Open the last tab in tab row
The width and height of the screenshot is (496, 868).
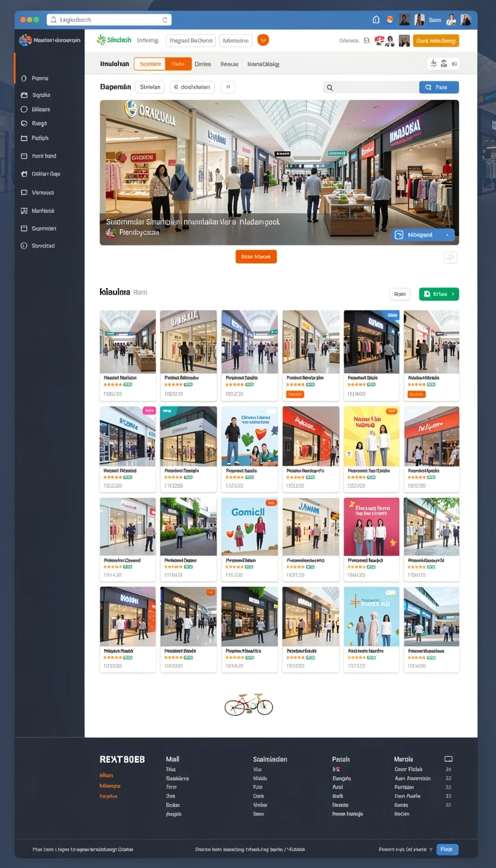pos(263,64)
